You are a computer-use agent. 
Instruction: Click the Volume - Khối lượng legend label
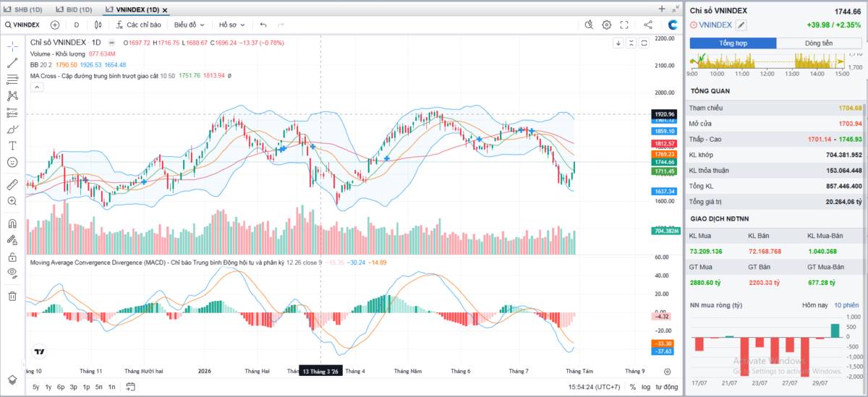pyautogui.click(x=58, y=54)
